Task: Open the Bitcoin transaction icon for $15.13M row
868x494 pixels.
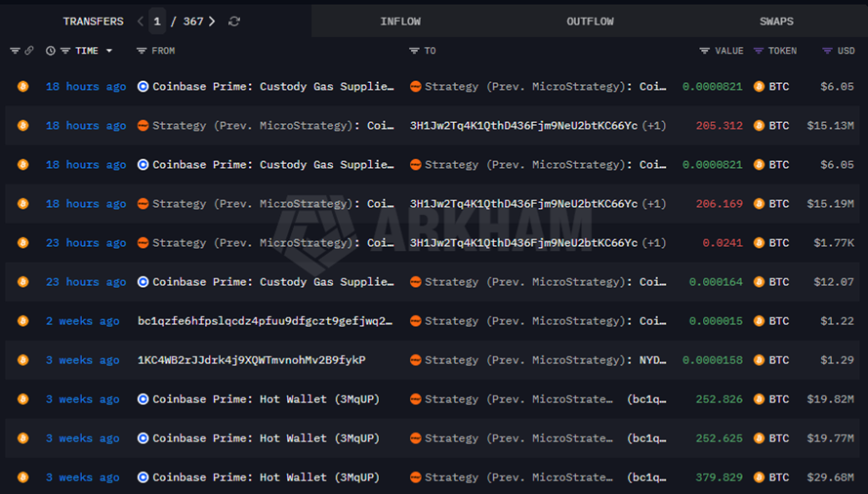Action: pyautogui.click(x=23, y=126)
